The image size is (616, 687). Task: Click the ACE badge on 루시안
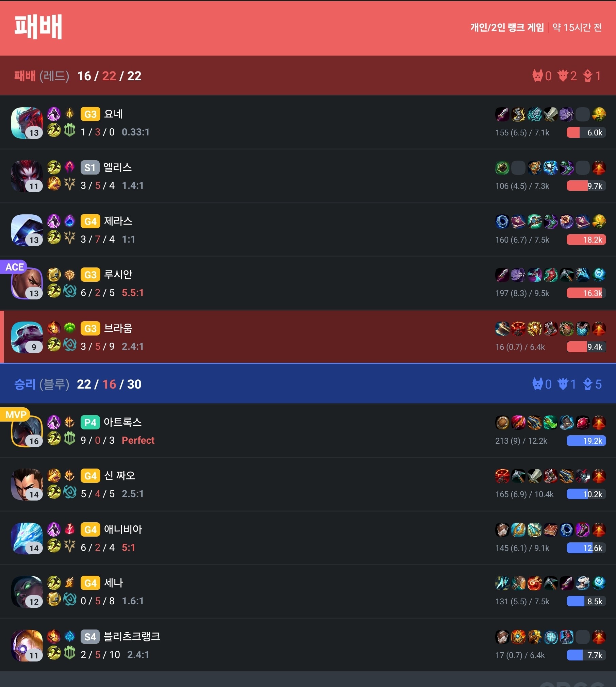pyautogui.click(x=14, y=267)
